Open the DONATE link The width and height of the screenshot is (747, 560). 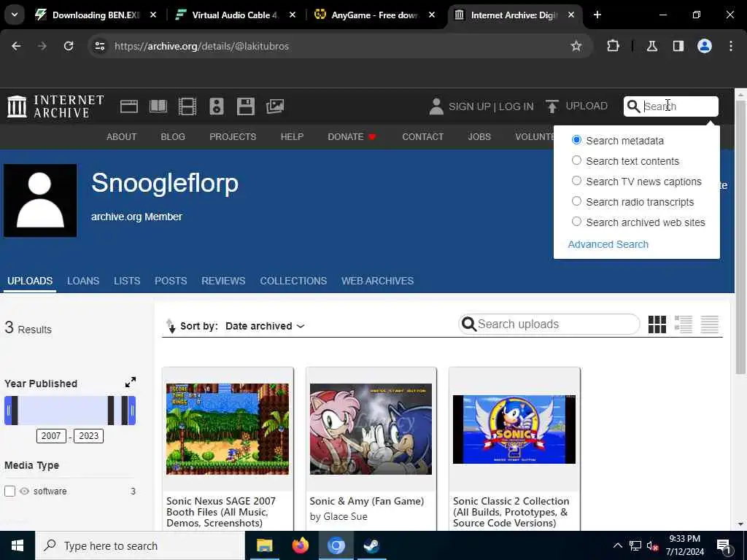(x=352, y=136)
